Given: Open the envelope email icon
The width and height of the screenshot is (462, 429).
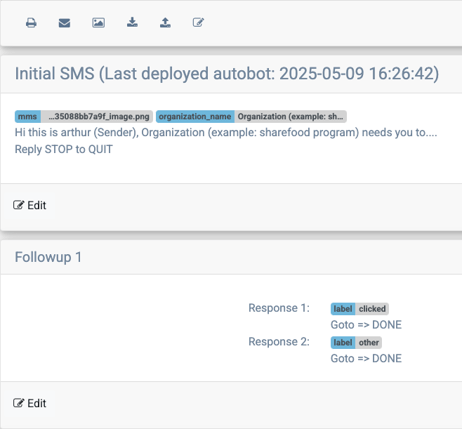Looking at the screenshot, I should pyautogui.click(x=64, y=23).
